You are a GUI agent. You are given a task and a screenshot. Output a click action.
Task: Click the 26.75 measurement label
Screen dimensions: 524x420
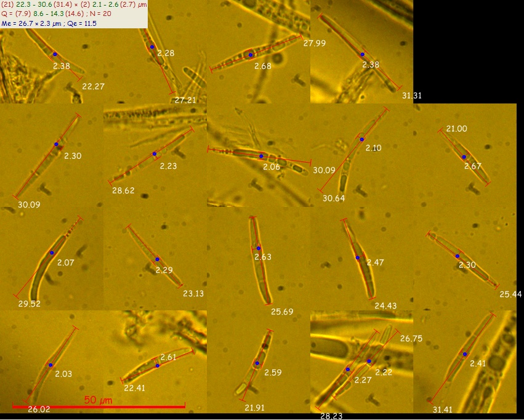411,339
